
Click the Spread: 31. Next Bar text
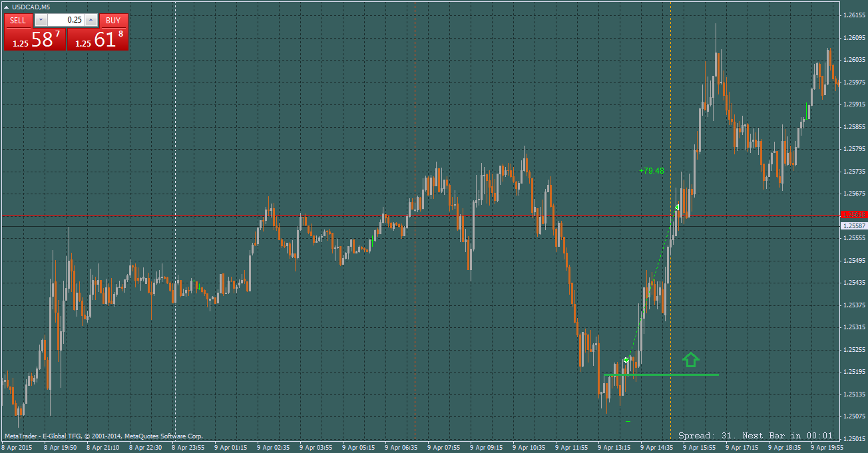pos(756,436)
